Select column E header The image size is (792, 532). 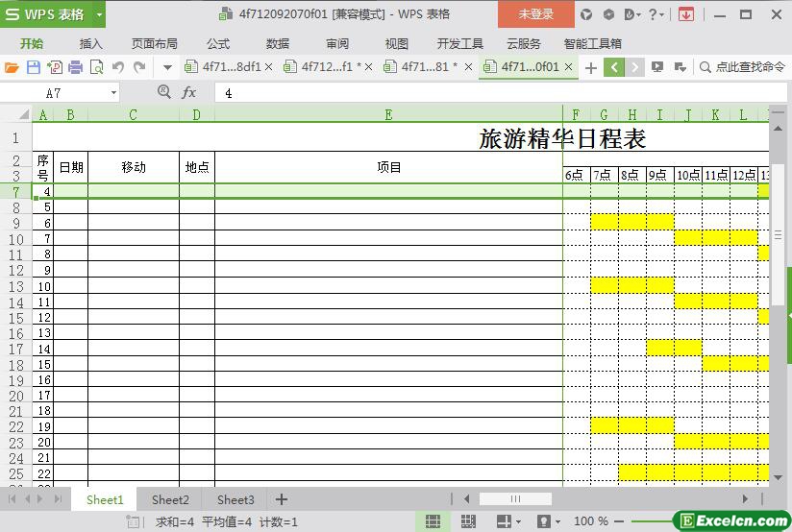pyautogui.click(x=388, y=114)
